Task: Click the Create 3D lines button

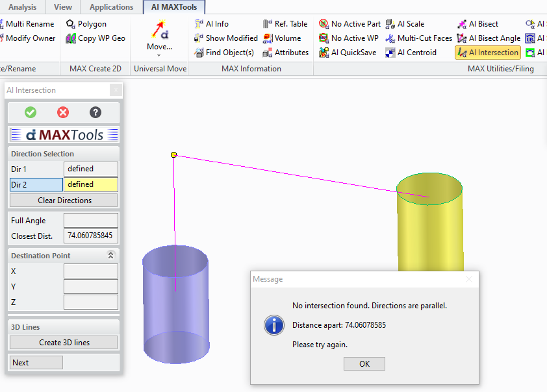Action: point(63,342)
